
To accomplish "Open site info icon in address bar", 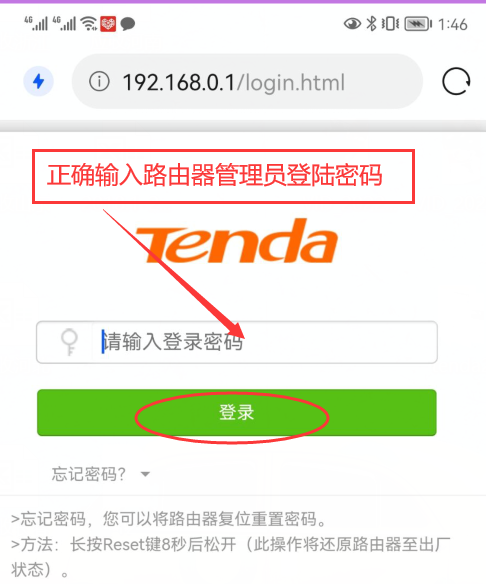I will coord(99,82).
